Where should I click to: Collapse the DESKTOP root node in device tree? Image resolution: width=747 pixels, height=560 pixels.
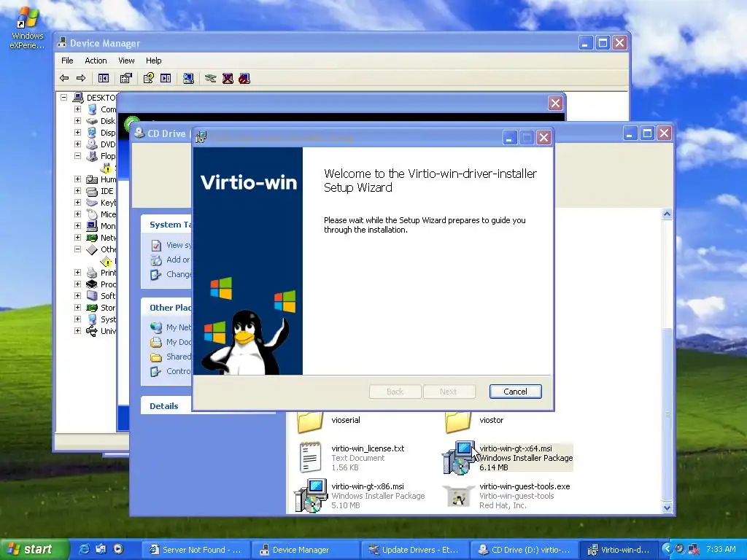pyautogui.click(x=64, y=97)
